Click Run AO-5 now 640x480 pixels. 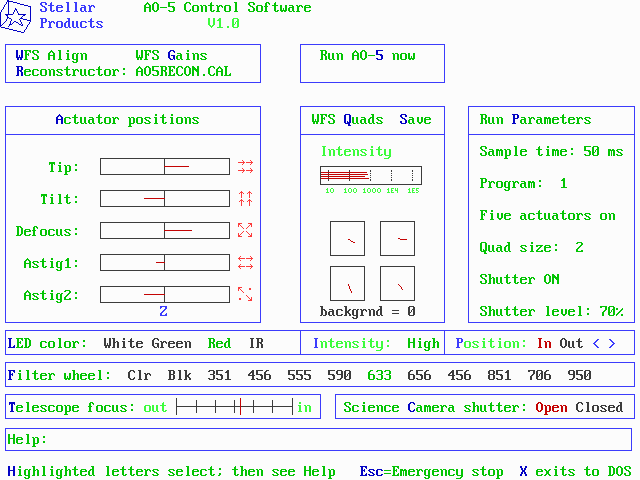(367, 56)
